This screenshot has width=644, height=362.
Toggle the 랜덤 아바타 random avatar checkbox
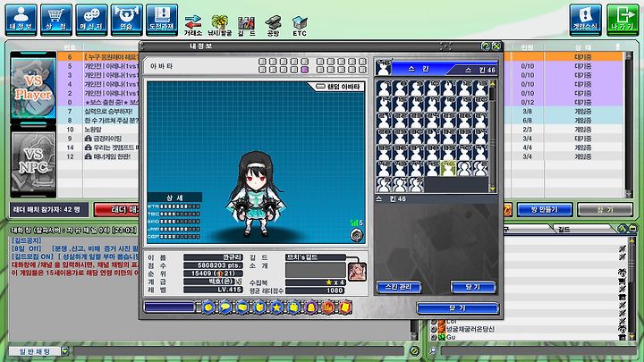320,87
